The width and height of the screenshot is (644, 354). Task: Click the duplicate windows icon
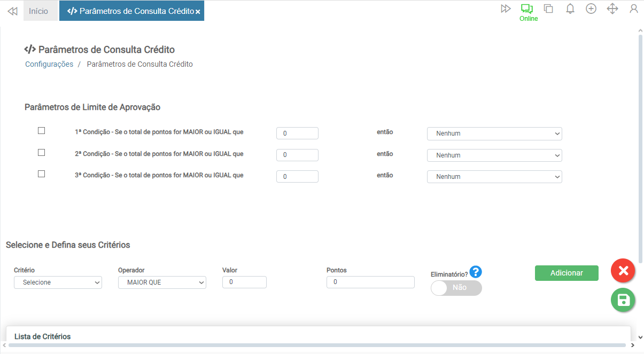point(548,9)
